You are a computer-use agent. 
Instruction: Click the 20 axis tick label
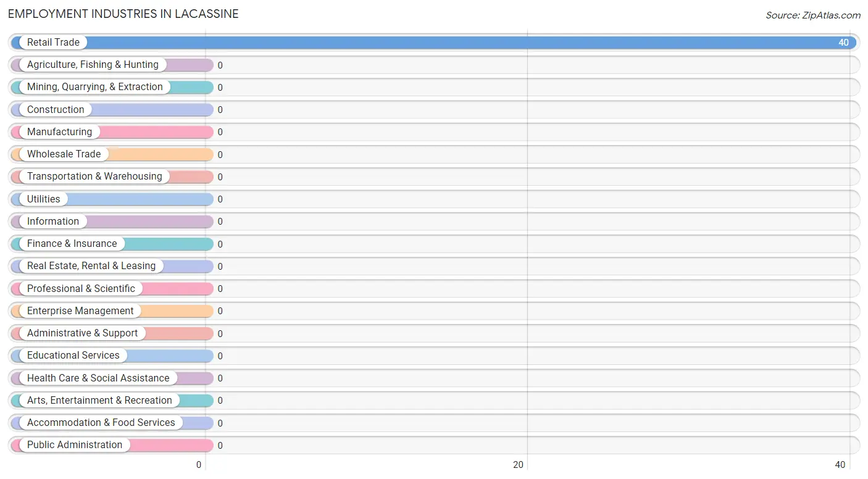coord(519,465)
